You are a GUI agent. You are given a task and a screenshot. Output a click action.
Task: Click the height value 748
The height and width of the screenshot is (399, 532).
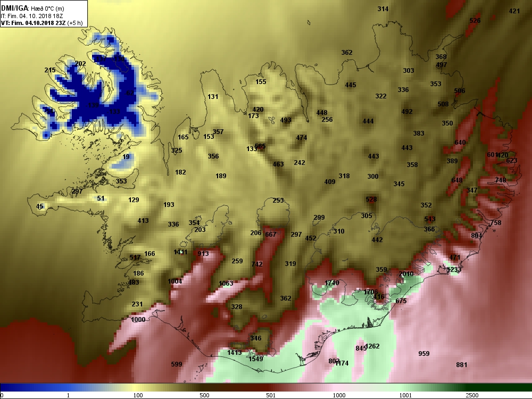click(x=501, y=180)
